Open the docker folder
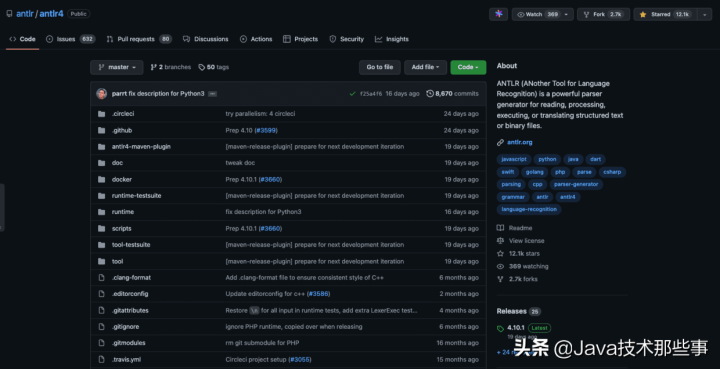Screen dimensions: 720x369 pyautogui.click(x=122, y=179)
